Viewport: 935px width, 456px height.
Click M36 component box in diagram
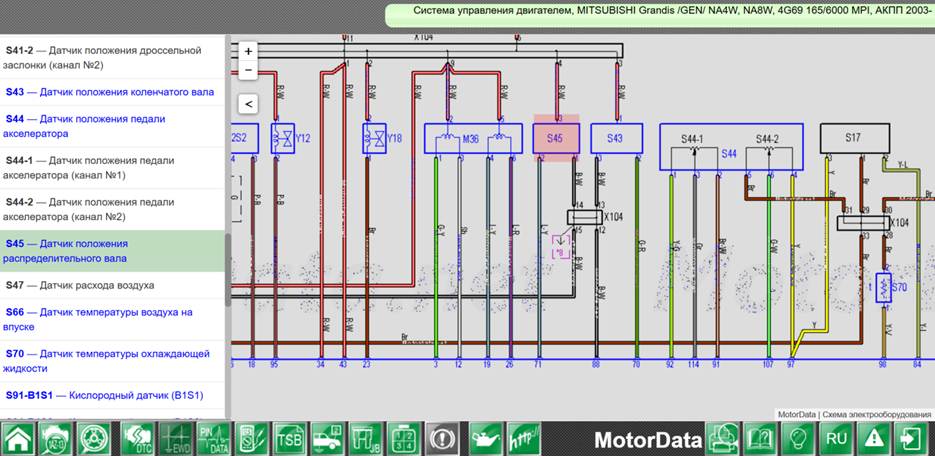coord(473,138)
